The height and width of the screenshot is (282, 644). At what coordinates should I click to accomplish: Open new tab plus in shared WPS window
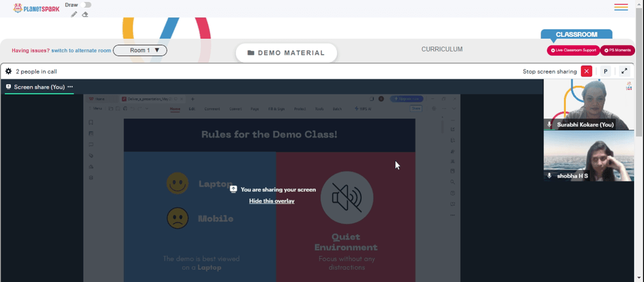[x=193, y=99]
